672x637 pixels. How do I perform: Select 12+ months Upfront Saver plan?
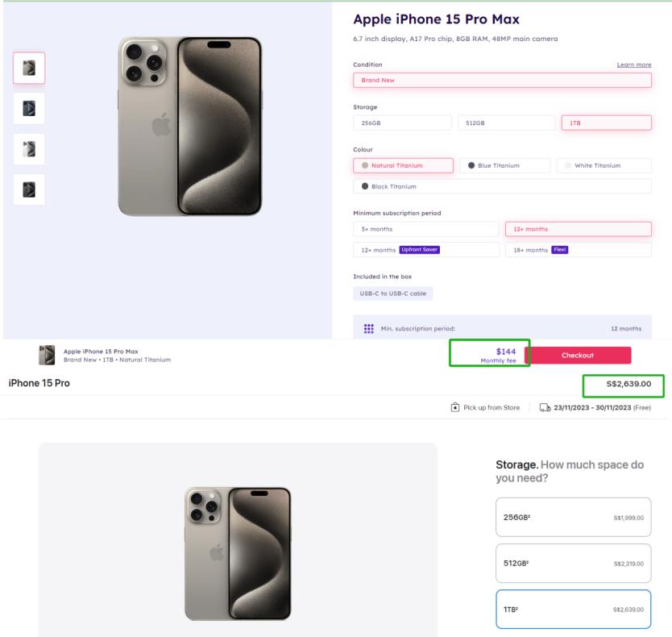tap(425, 250)
